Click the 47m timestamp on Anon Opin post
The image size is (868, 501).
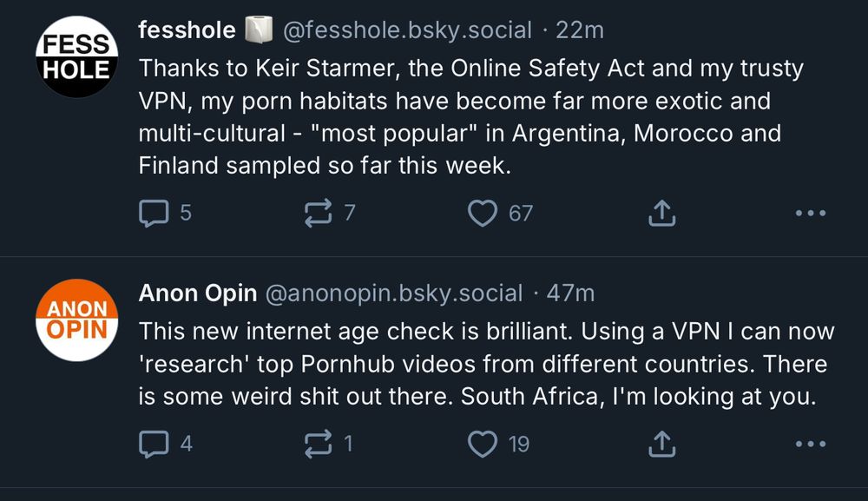pyautogui.click(x=571, y=293)
